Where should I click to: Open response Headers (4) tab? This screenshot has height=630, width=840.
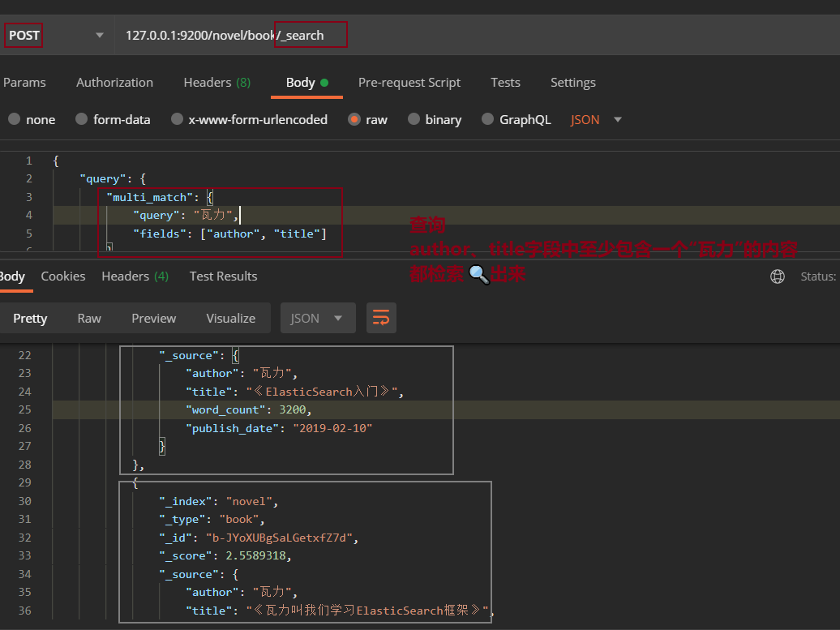(x=135, y=276)
